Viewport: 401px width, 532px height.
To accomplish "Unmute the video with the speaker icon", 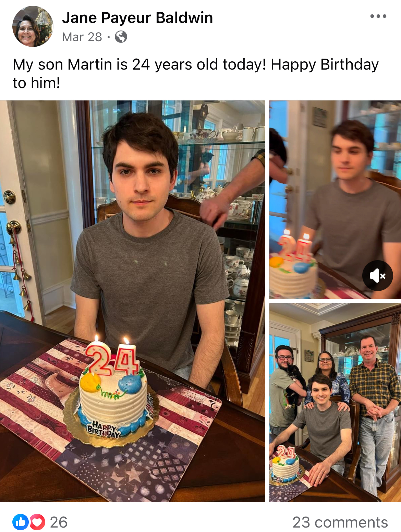I will click(x=378, y=276).
